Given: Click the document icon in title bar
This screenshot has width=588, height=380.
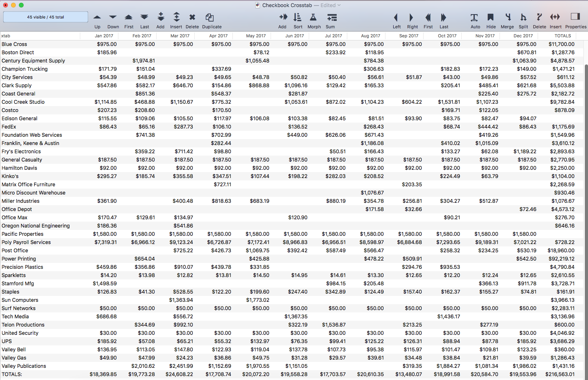Looking at the screenshot, I should coord(258,5).
